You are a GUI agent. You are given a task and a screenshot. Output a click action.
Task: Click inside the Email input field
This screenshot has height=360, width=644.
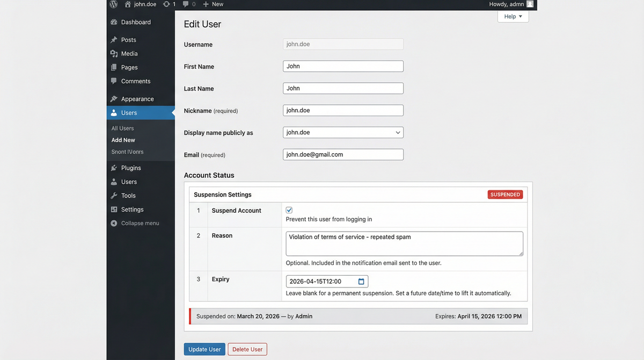tap(343, 154)
